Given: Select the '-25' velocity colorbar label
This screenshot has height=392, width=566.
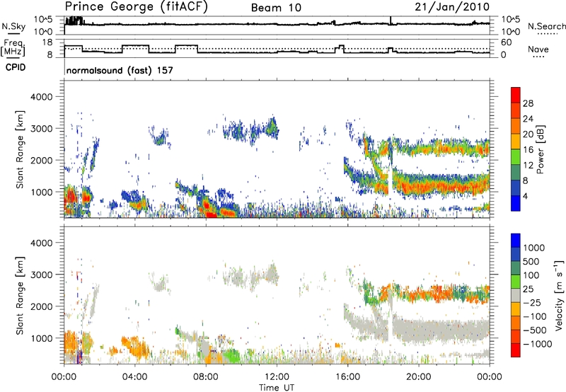Looking at the screenshot, I should [531, 302].
